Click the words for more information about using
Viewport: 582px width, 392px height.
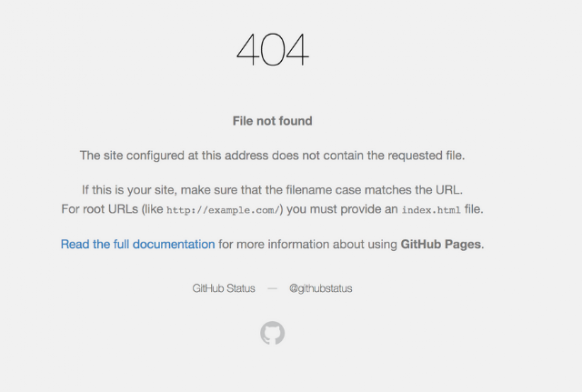[307, 245]
